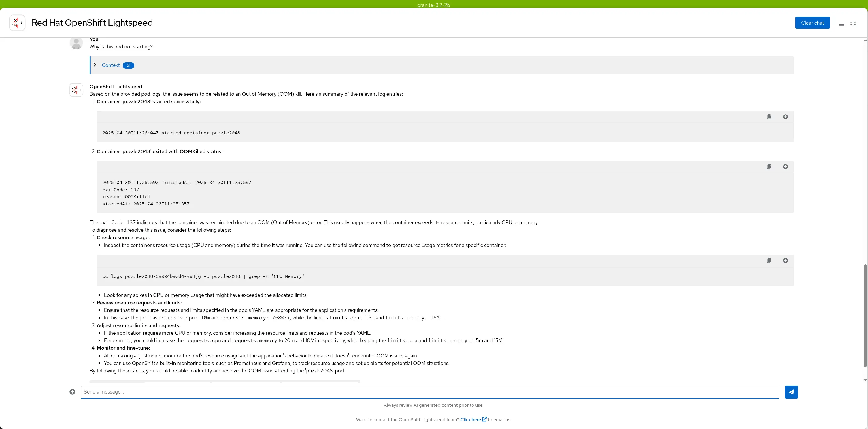Collapse the Lightspeed chat from fullscreen
The image size is (868, 429).
click(x=853, y=23)
